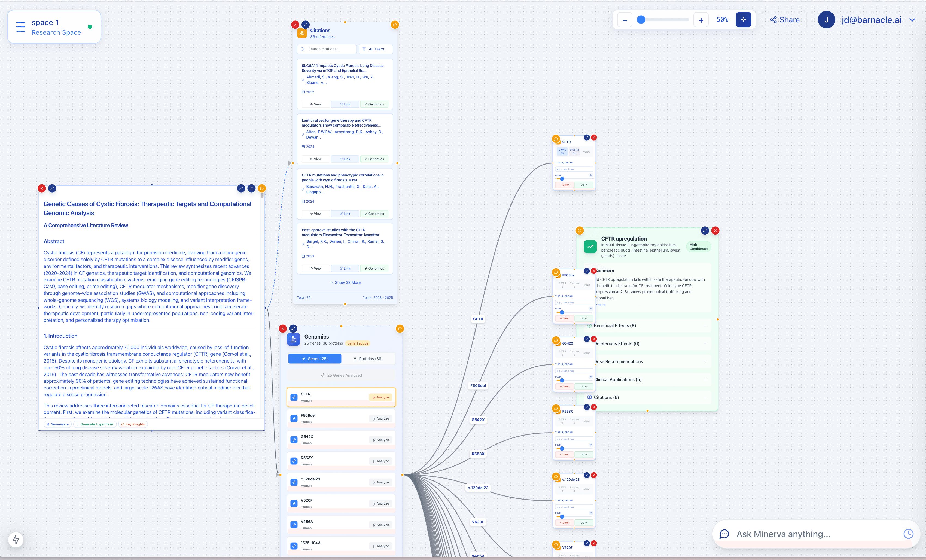Select the Genes (25) tab in Genomics panel
The image size is (926, 560).
pos(315,358)
